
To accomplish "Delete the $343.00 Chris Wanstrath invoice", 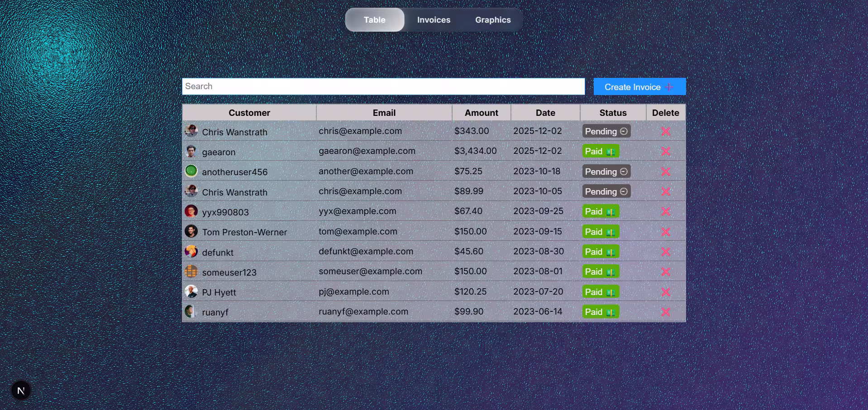I will coord(665,131).
